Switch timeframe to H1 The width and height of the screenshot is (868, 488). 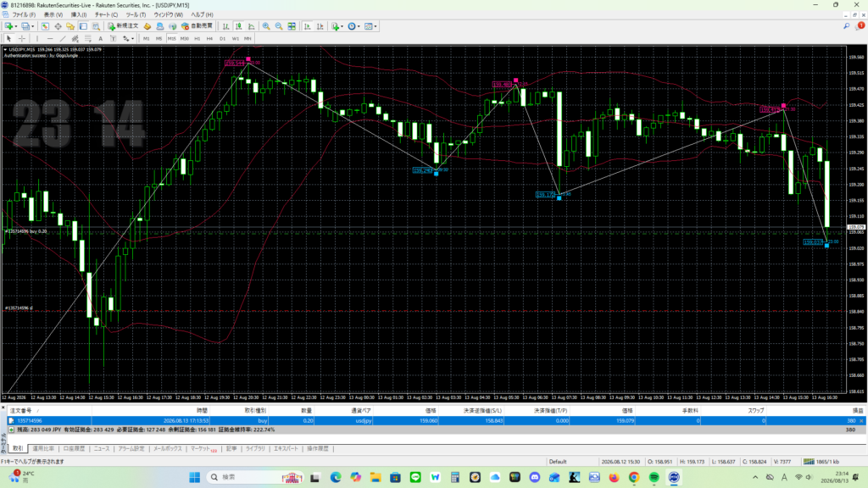[x=197, y=39]
